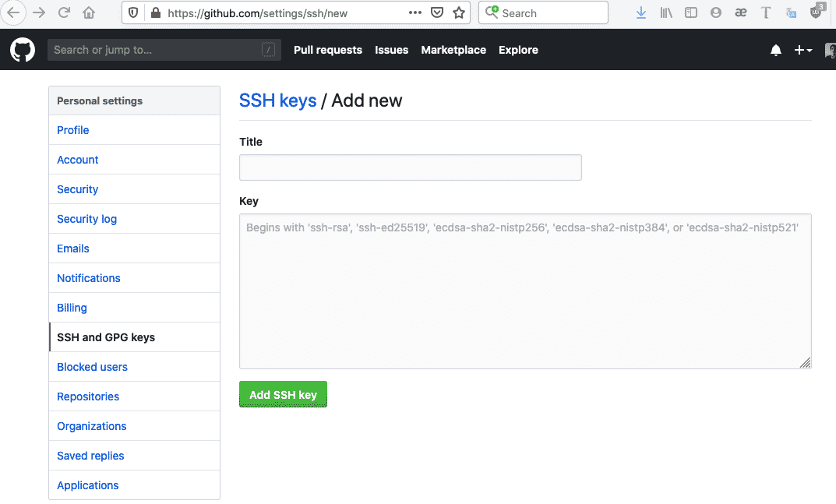The height and width of the screenshot is (504, 836).
Task: Open Notifications settings
Action: point(134,278)
